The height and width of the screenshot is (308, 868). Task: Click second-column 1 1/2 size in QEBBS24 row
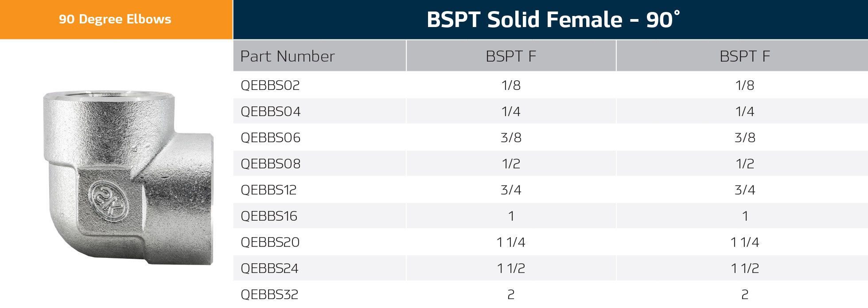744,268
